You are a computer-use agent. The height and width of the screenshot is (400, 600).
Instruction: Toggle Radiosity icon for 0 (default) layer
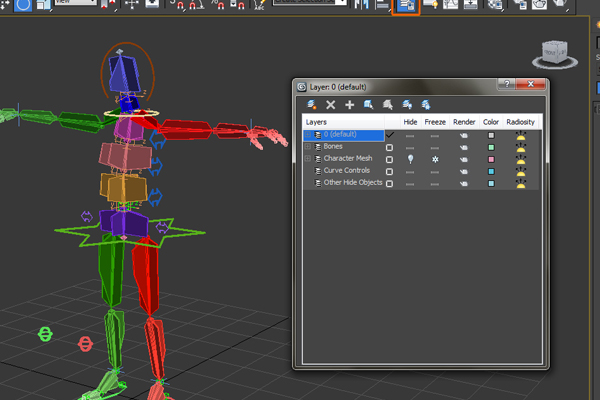coord(520,135)
